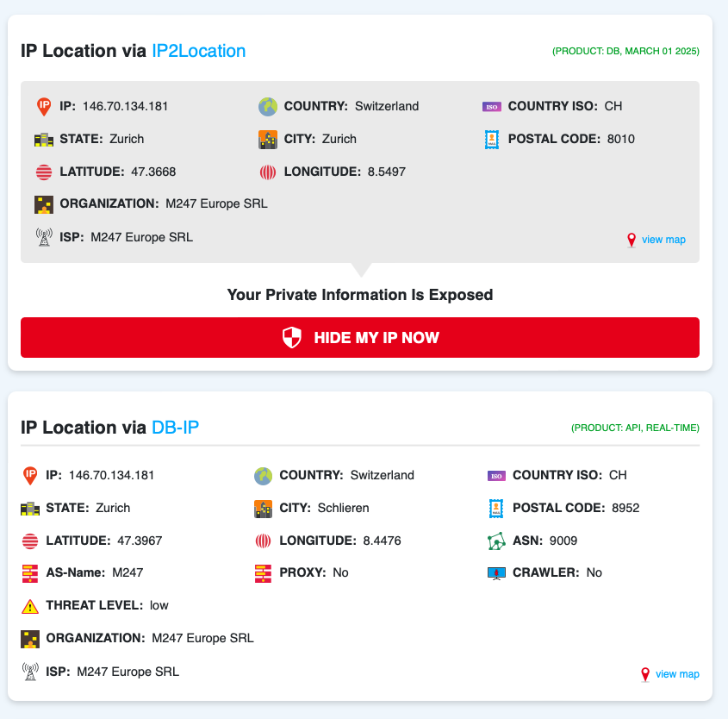Open view map link in IP2Location card
The image size is (728, 719).
pos(663,240)
